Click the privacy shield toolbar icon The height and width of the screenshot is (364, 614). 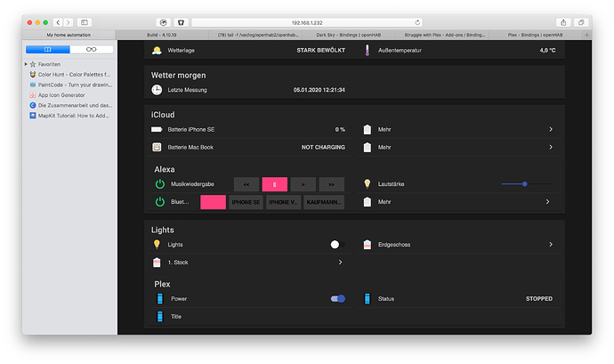[x=181, y=22]
